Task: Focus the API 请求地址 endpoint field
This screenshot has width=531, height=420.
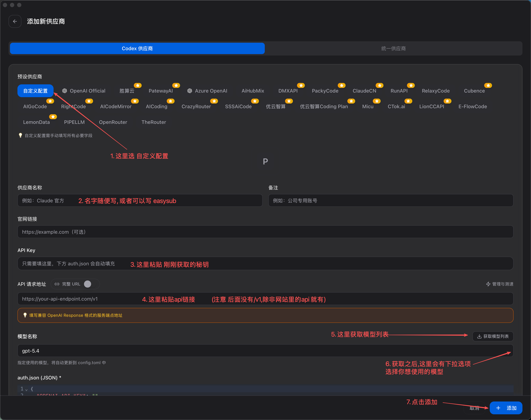Action: pos(265,299)
